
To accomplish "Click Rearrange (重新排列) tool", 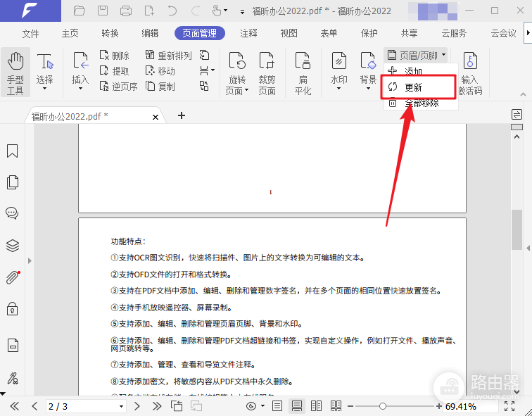I will [x=168, y=56].
